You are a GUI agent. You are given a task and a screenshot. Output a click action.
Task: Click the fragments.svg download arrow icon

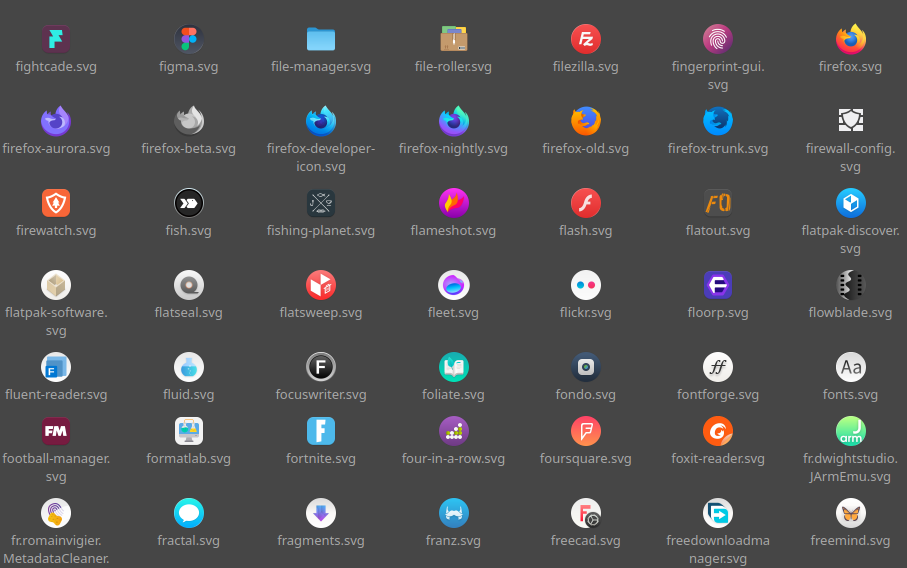tap(321, 513)
